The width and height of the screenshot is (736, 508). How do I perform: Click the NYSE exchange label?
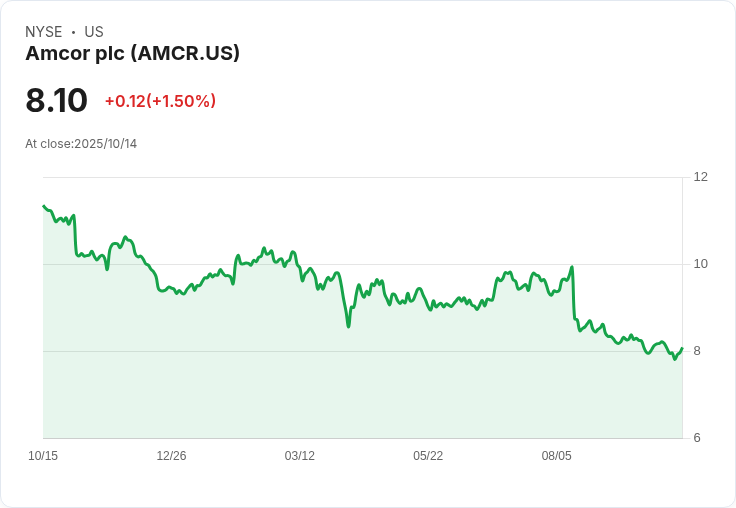(x=44, y=32)
